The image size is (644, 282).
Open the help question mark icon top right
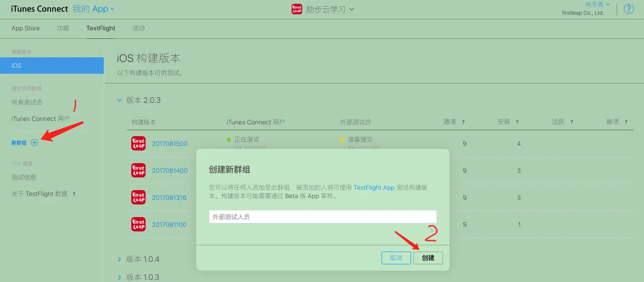tap(629, 8)
